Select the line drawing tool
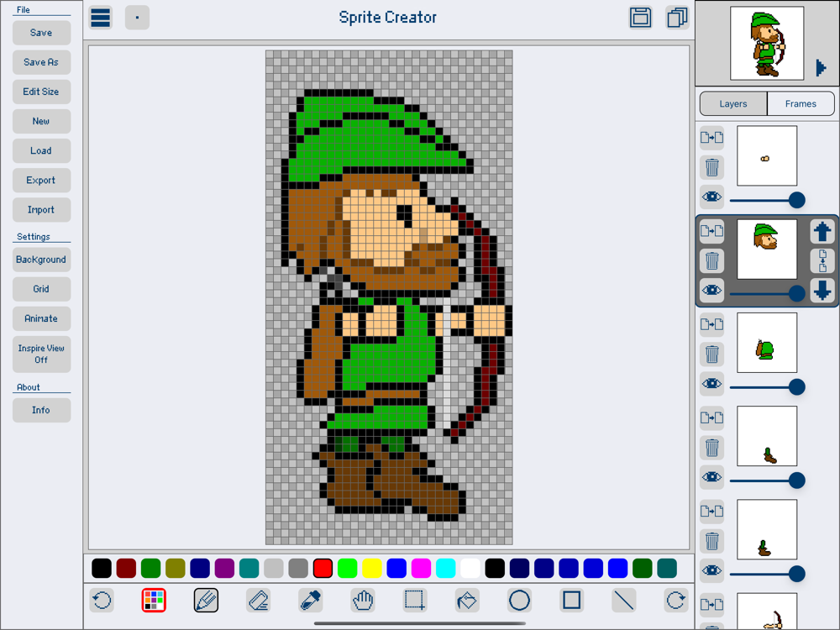The width and height of the screenshot is (840, 630). click(x=623, y=600)
